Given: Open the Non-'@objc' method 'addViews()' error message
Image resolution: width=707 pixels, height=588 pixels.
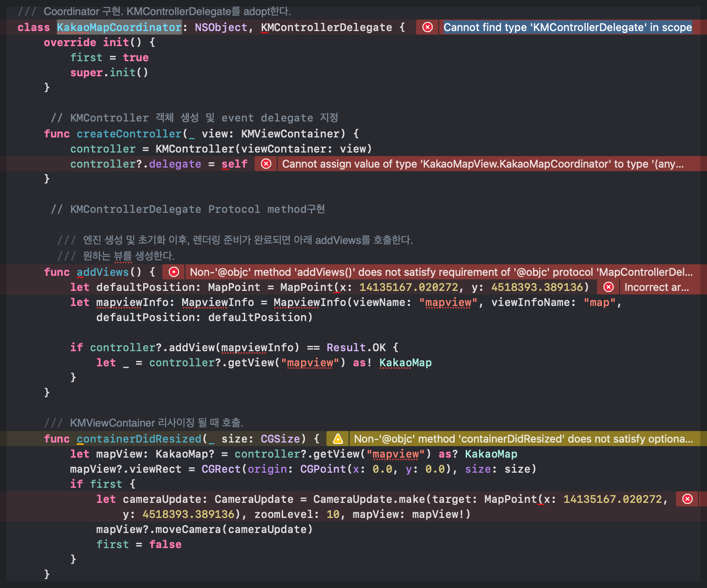Looking at the screenshot, I should click(x=441, y=272).
